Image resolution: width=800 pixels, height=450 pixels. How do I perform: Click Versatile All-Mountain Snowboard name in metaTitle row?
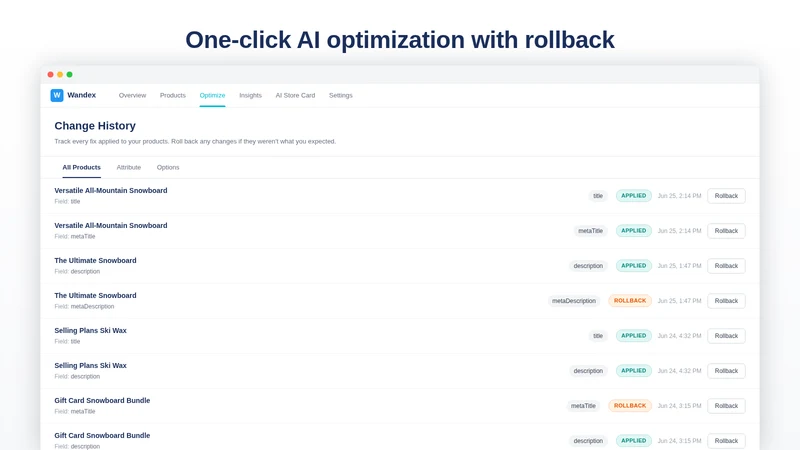coord(111,226)
